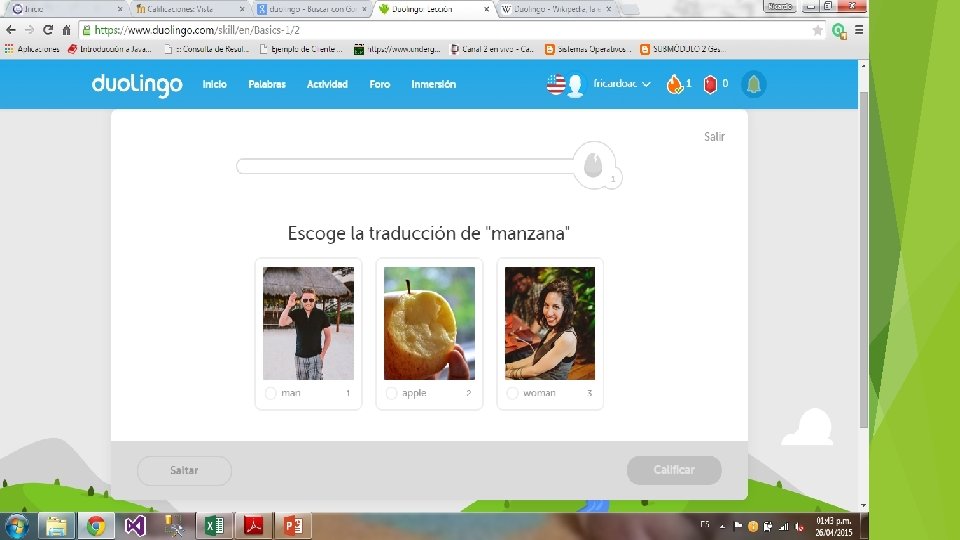
Task: Reload the current page
Action: [x=48, y=30]
